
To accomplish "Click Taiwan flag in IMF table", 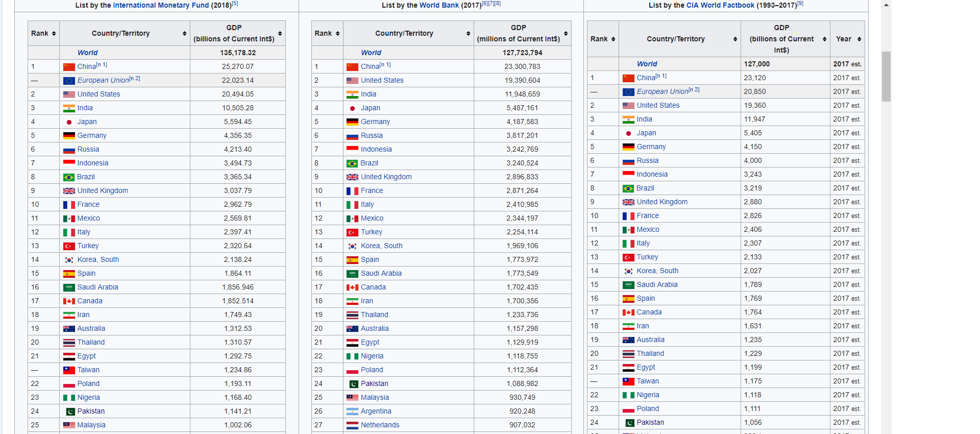I will (69, 370).
